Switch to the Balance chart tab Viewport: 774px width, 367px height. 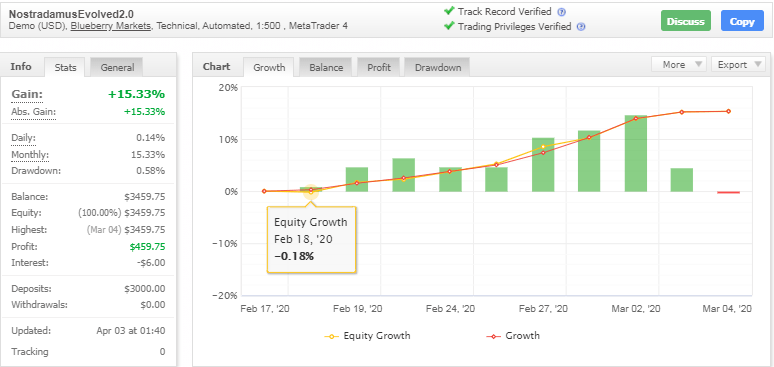(x=326, y=68)
